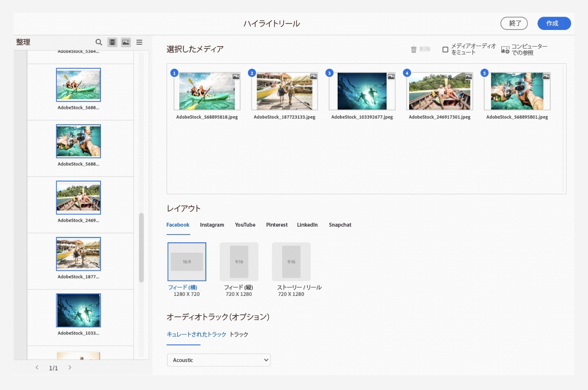Click AdobeStock_1877 pier thumbnail in organizer
The width and height of the screenshot is (588, 390).
point(78,254)
